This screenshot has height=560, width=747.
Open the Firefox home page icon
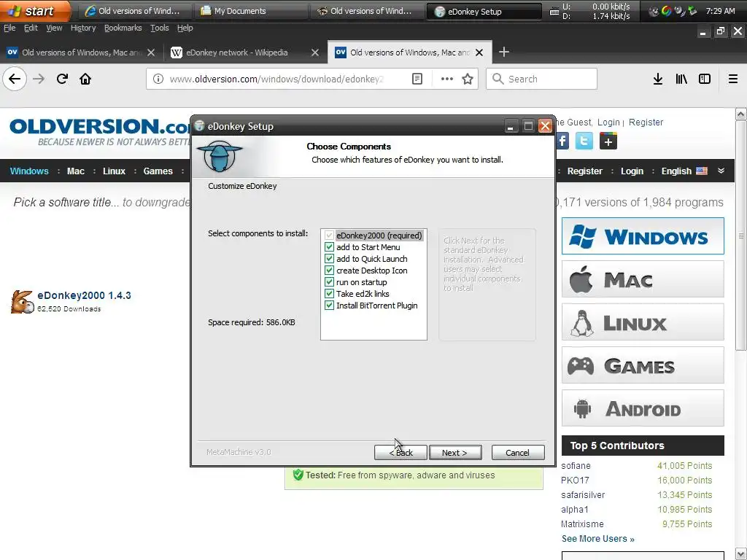(x=85, y=79)
